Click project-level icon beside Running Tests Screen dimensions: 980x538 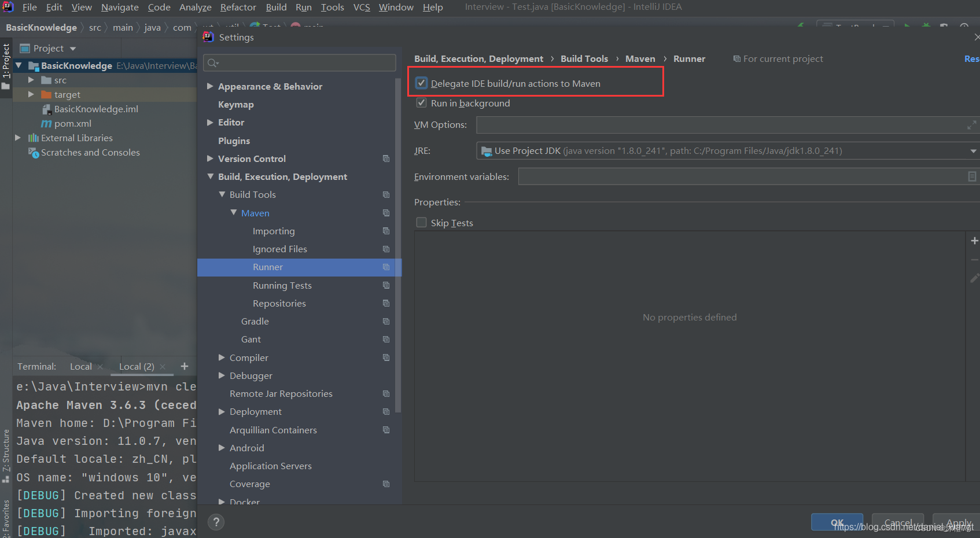(386, 285)
